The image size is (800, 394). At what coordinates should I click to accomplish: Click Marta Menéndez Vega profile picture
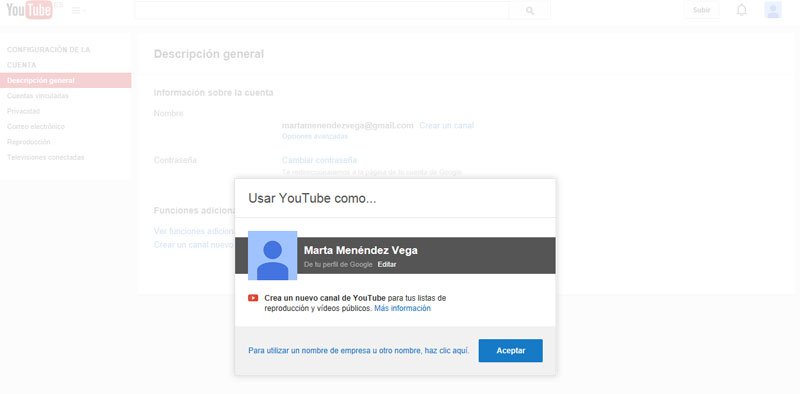click(272, 255)
